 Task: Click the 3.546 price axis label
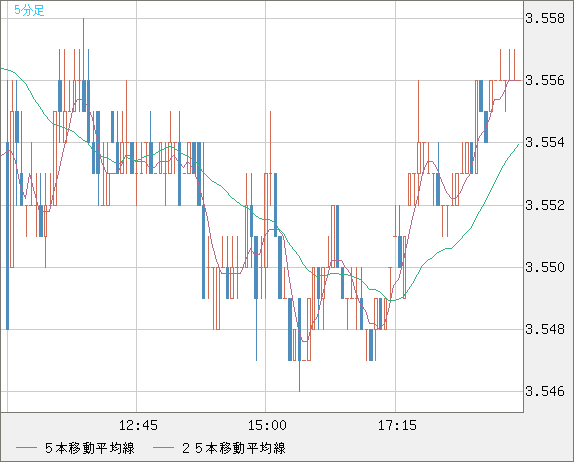click(545, 392)
